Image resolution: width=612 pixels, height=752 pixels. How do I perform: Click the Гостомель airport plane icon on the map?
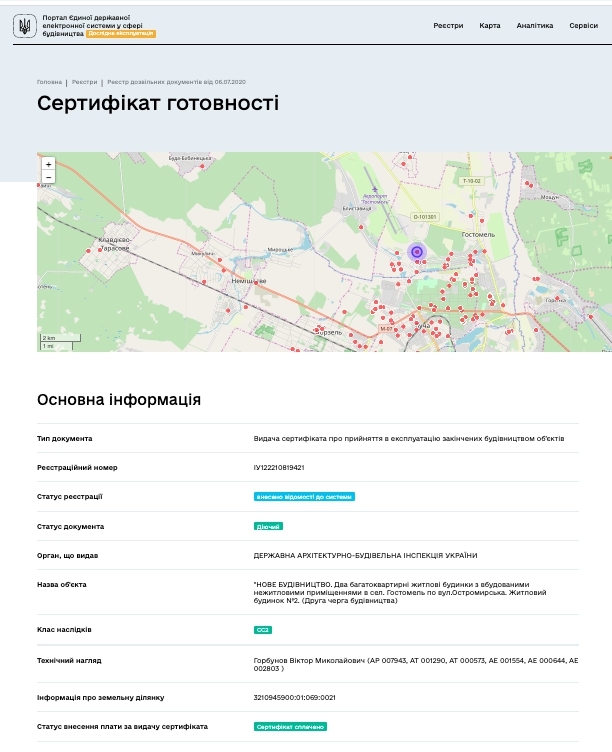[x=375, y=189]
